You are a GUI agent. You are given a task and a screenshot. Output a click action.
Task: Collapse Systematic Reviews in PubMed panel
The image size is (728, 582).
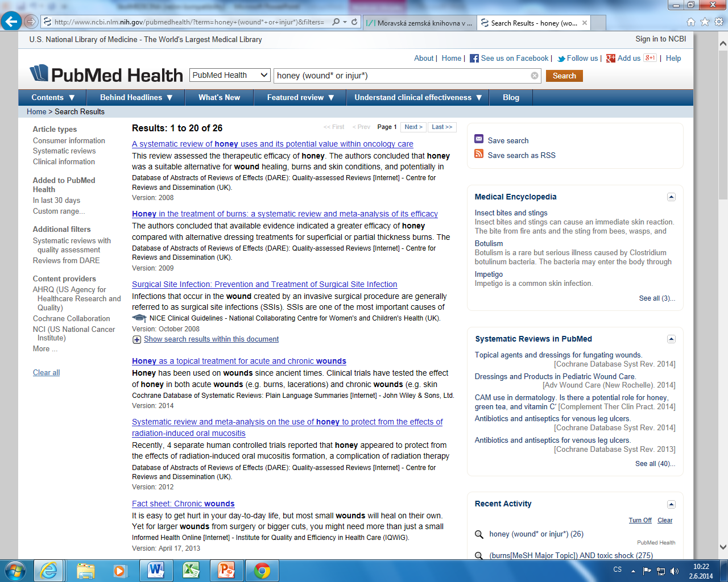(x=671, y=339)
